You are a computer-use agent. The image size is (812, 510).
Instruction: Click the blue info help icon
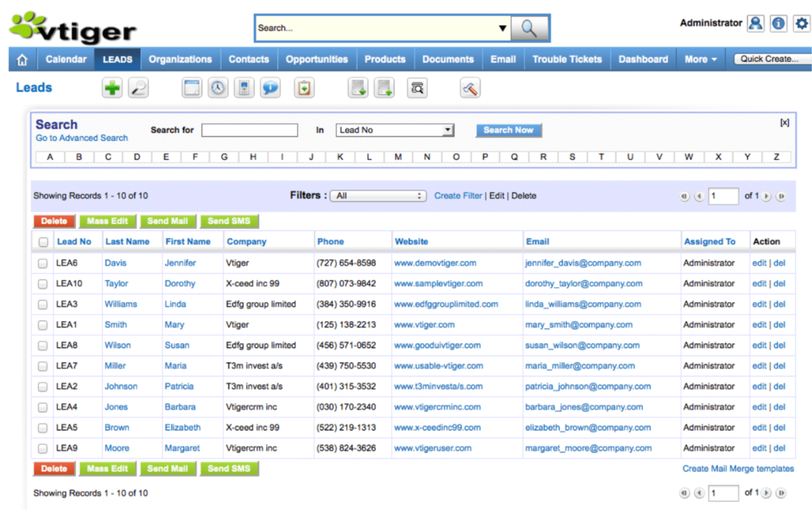[x=778, y=23]
